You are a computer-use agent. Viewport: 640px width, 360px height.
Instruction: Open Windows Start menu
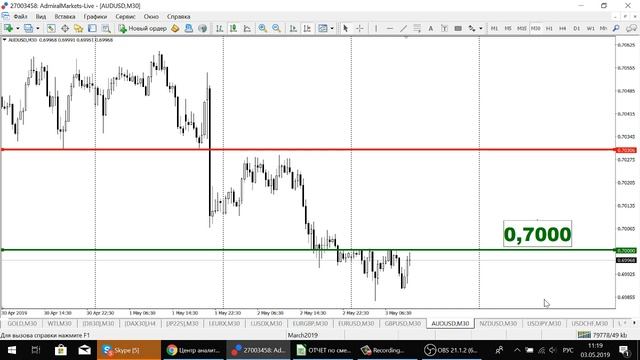[11, 350]
